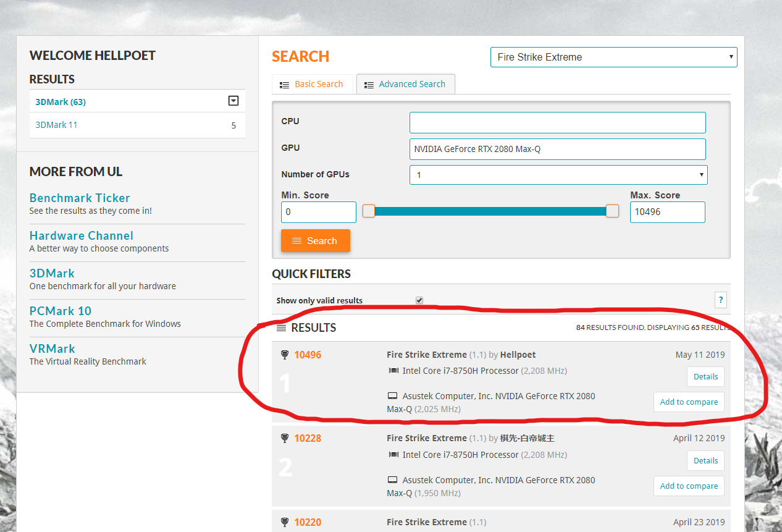Open the quick filters help question mark
Viewport: 782px width, 532px height.
point(720,300)
